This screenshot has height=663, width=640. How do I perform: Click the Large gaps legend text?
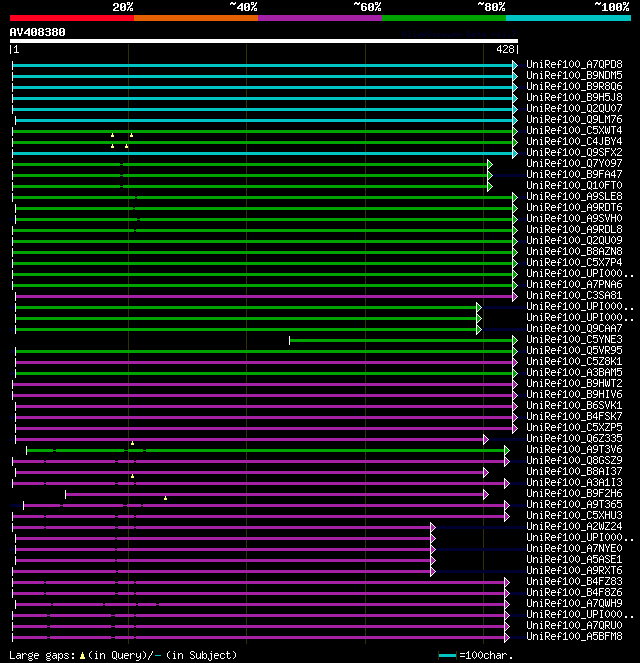(x=123, y=655)
